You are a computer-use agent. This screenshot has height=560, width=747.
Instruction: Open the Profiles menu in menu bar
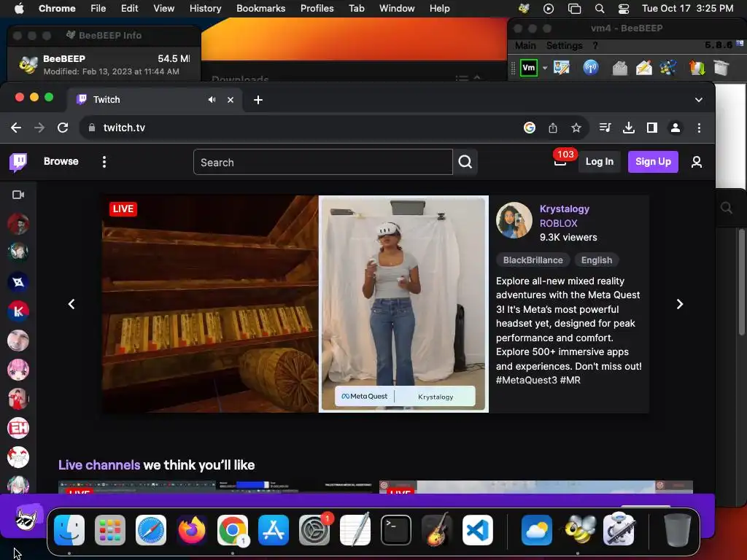click(x=317, y=8)
